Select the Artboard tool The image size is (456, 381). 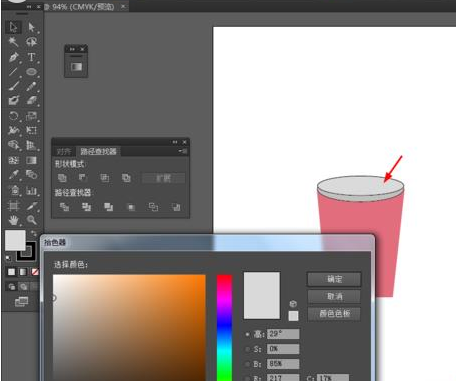pos(13,205)
